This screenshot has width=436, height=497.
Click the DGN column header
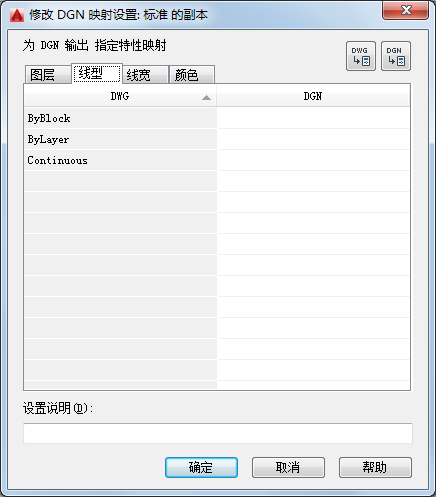pyautogui.click(x=313, y=96)
